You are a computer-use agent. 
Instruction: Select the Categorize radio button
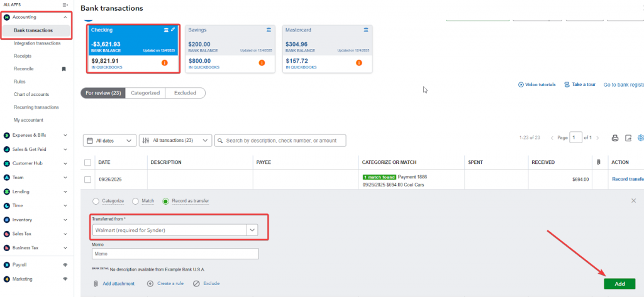[x=96, y=201]
